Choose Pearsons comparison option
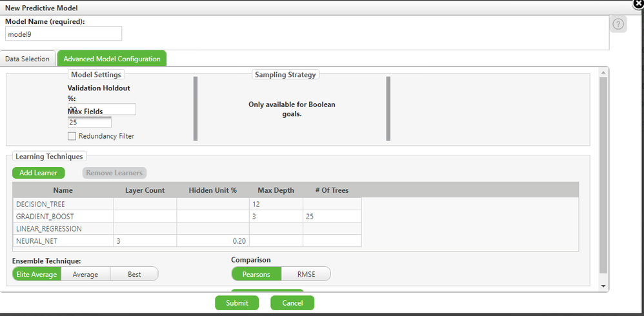Screen dimensions: 644x316 pyautogui.click(x=256, y=274)
